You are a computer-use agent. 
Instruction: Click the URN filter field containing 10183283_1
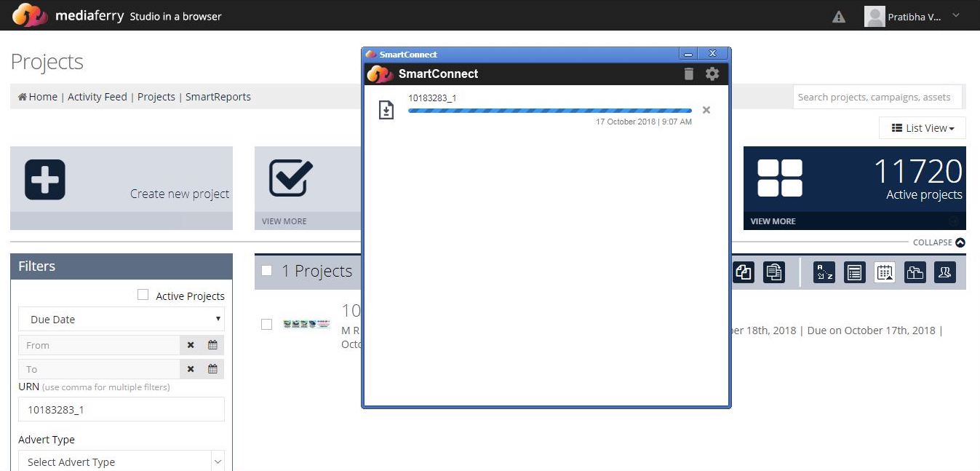click(121, 409)
